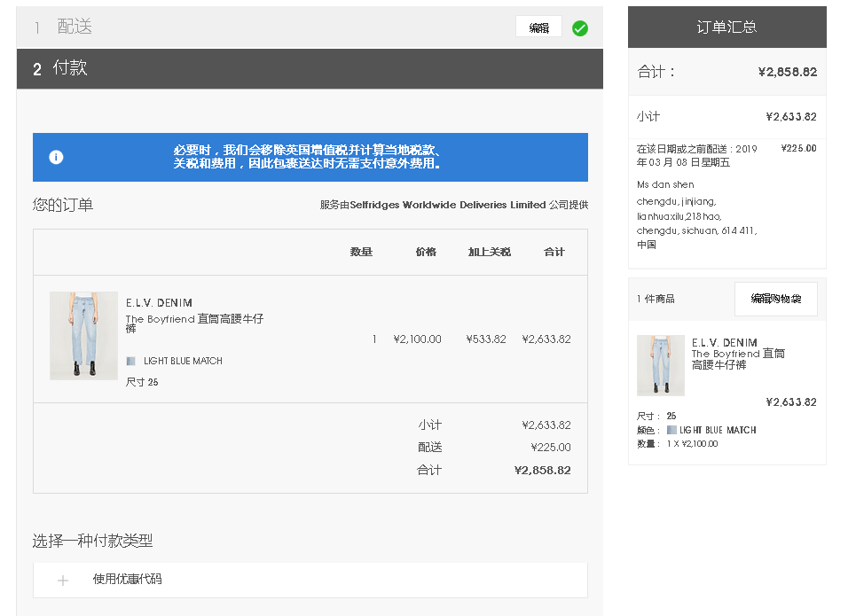Open The Boyfriend 直筒高腰牛仔裤 product title

pyautogui.click(x=194, y=324)
